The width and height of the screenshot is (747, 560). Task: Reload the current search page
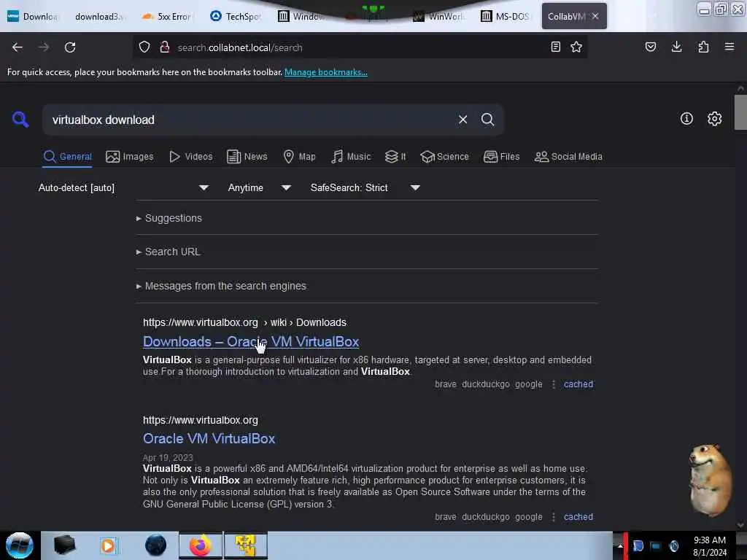point(70,47)
